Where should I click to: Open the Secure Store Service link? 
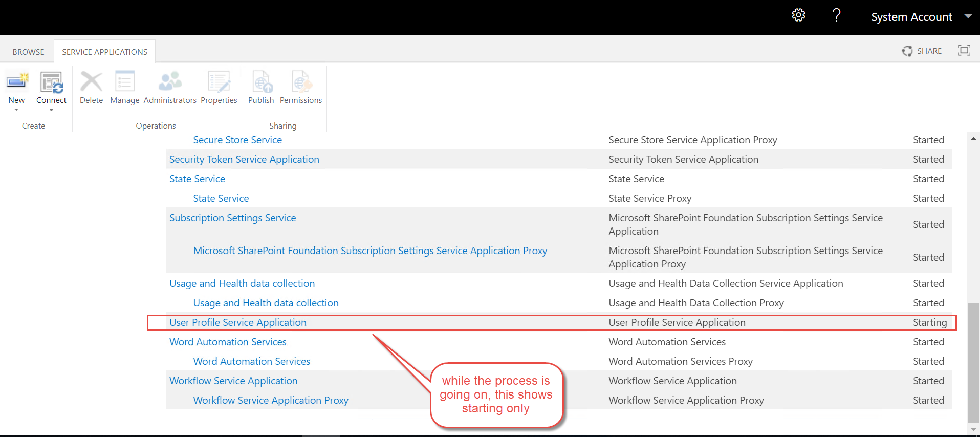click(237, 140)
